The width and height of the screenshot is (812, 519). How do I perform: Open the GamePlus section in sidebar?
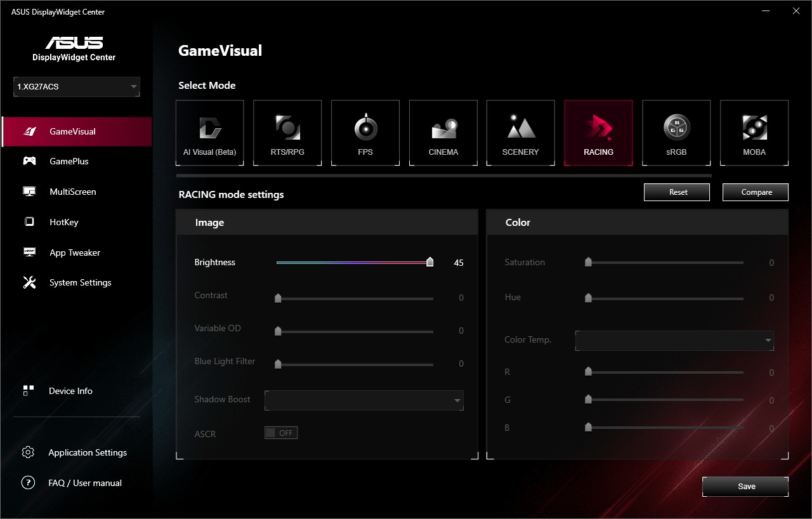point(69,161)
